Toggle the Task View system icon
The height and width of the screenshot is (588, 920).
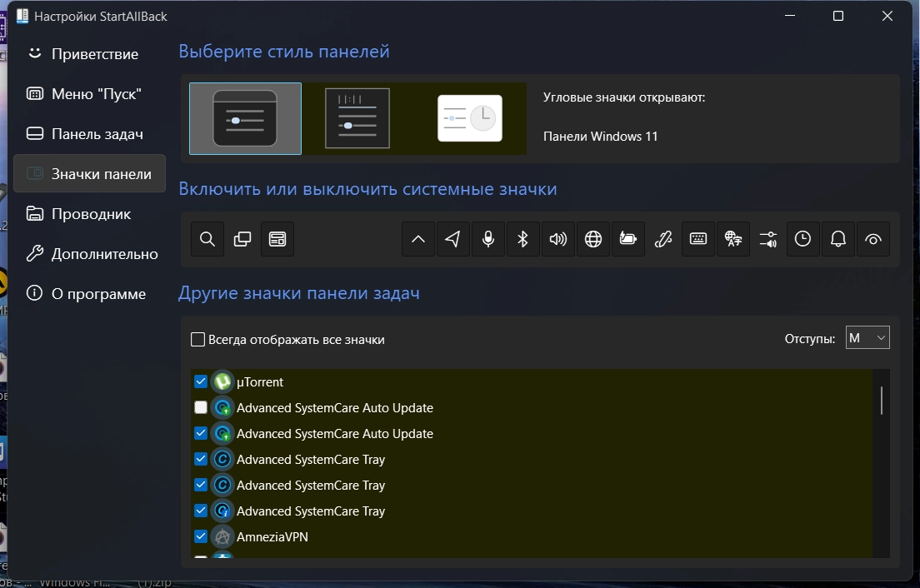point(242,240)
